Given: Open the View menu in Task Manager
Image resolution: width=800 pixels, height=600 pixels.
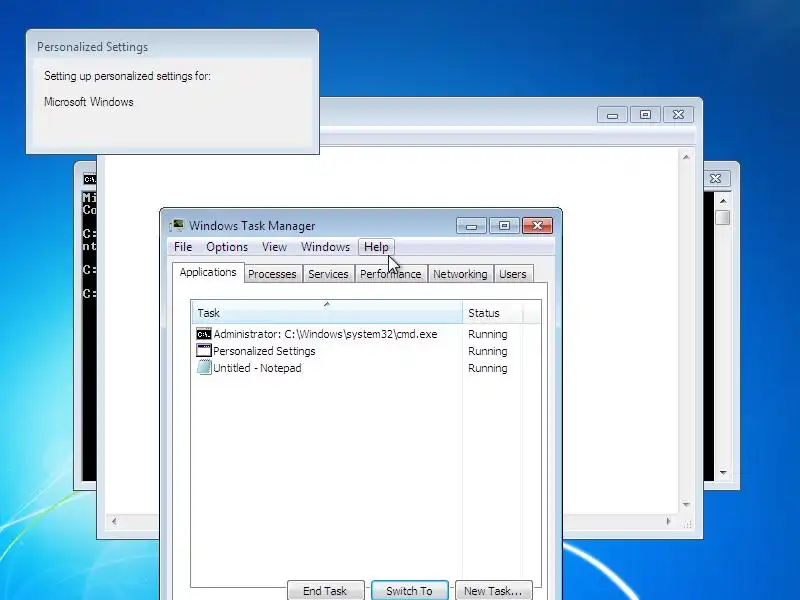Looking at the screenshot, I should point(274,247).
